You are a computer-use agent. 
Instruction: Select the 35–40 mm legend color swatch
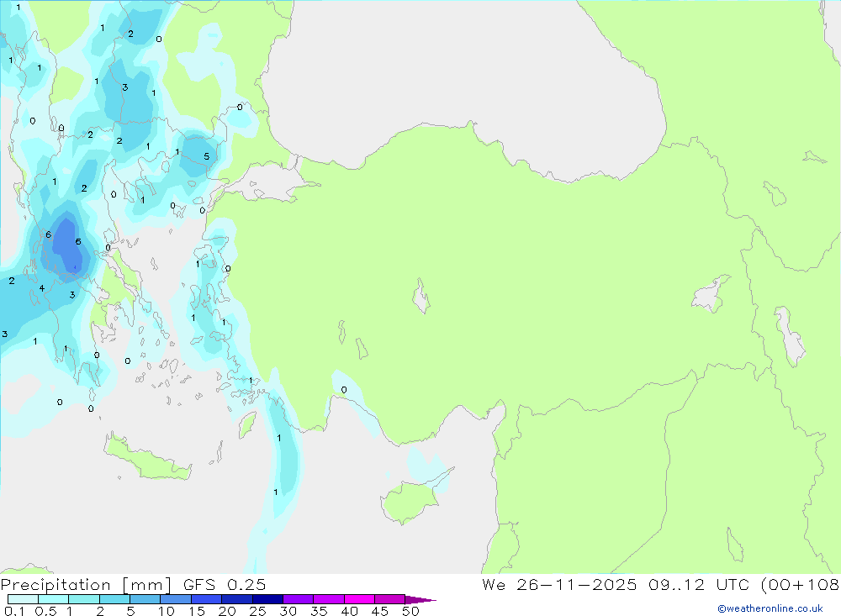329,599
